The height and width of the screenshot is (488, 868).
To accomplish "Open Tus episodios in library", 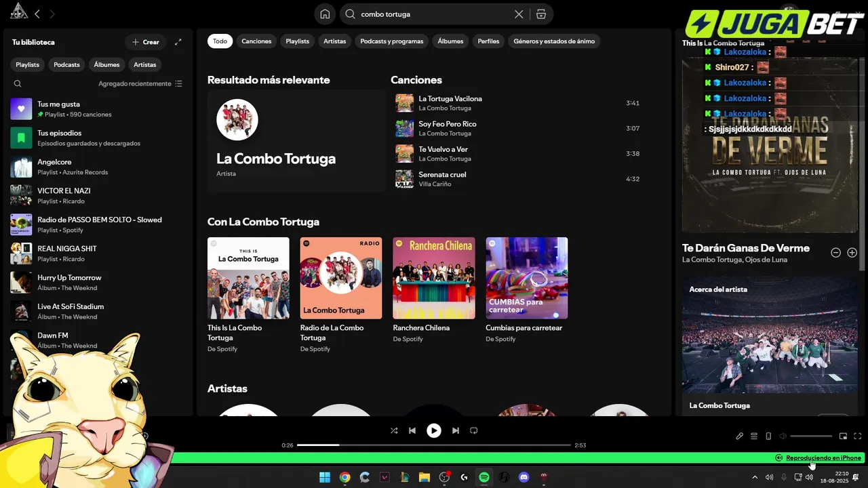I will (x=97, y=138).
